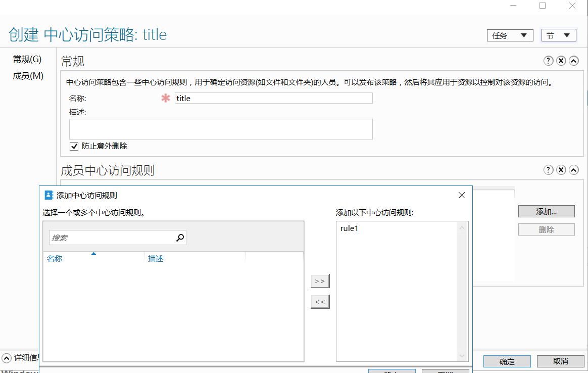Click inside the 描述 text field
Viewport: 588px width, 373px height.
coord(221,129)
